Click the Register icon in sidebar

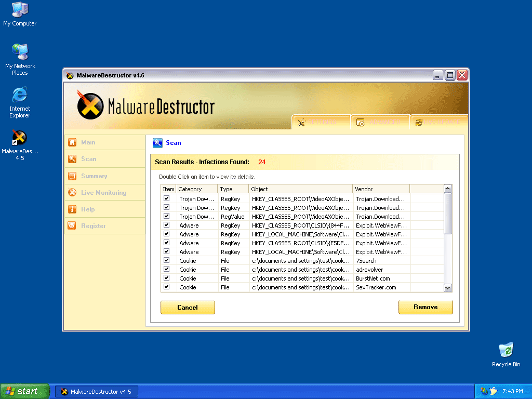point(72,226)
